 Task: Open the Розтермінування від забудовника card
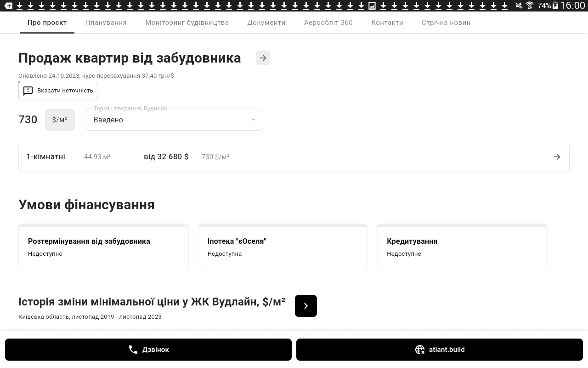[103, 247]
